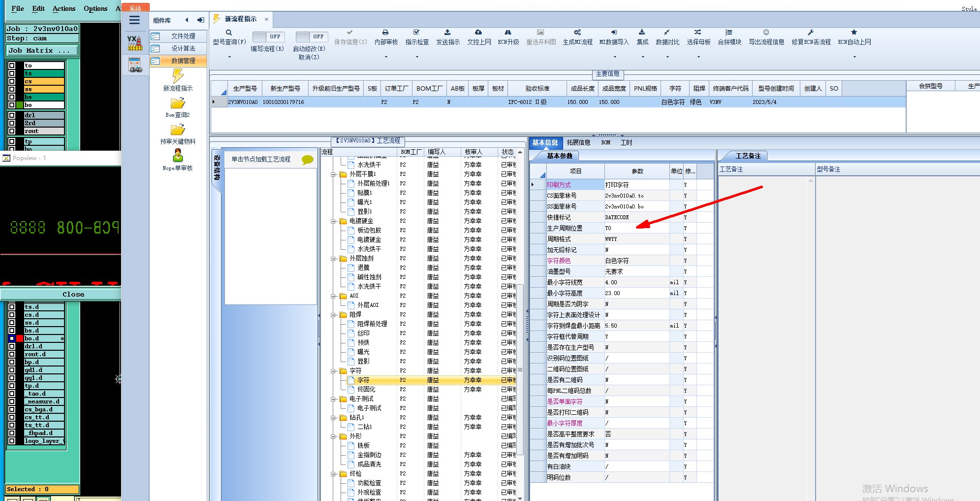The image size is (980, 501).
Task: Click the 指示检查 check icon
Action: pyautogui.click(x=417, y=33)
